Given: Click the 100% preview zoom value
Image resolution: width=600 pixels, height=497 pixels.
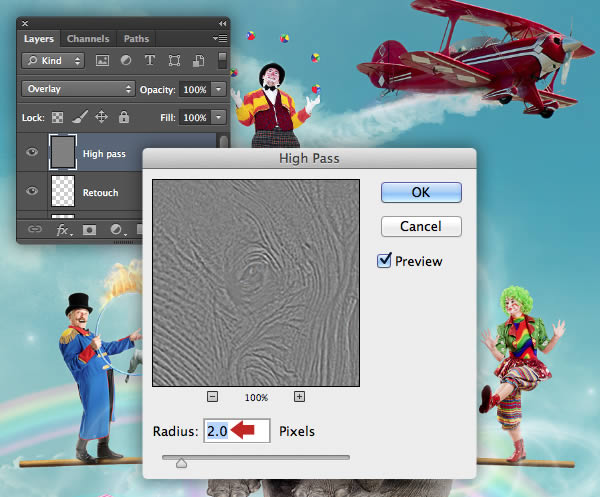Looking at the screenshot, I should pyautogui.click(x=256, y=398).
